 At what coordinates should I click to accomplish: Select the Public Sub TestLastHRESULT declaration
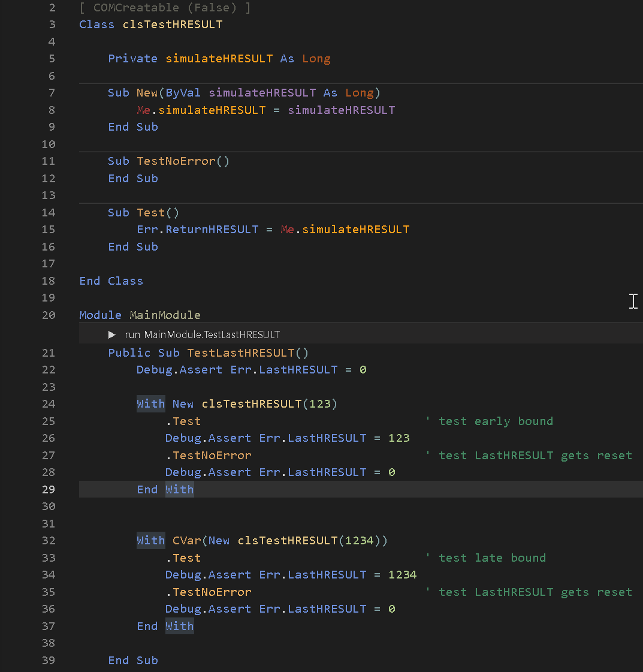208,352
